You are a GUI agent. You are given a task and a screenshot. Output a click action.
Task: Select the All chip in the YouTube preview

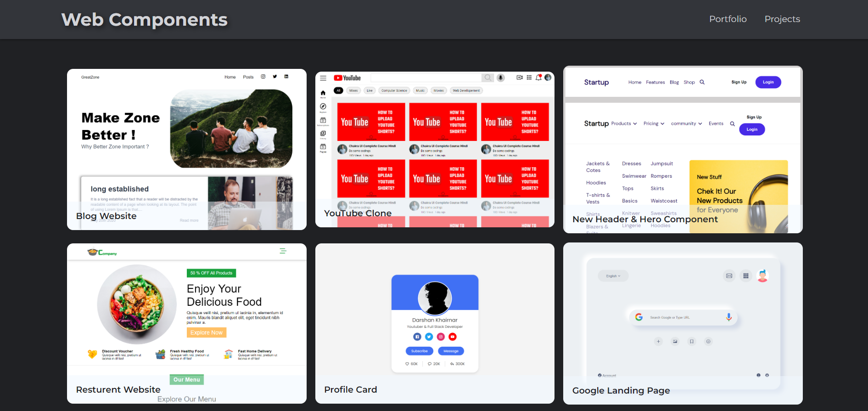coord(338,90)
